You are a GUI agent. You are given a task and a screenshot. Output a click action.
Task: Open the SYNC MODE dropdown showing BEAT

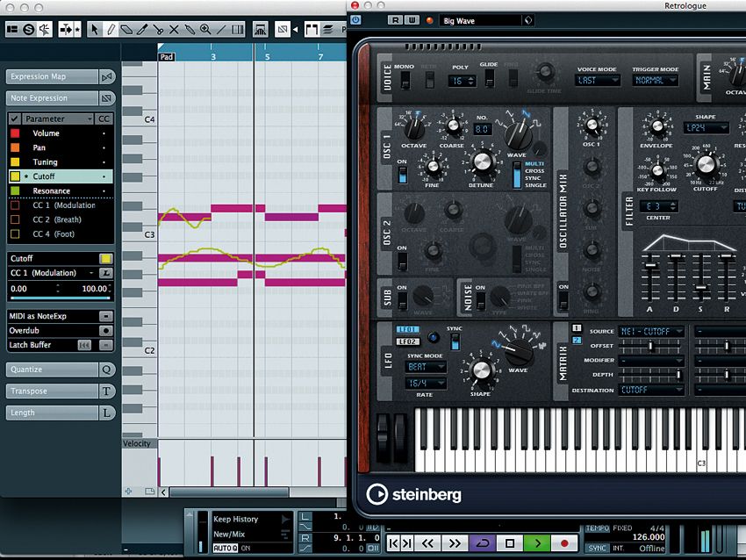(x=425, y=366)
